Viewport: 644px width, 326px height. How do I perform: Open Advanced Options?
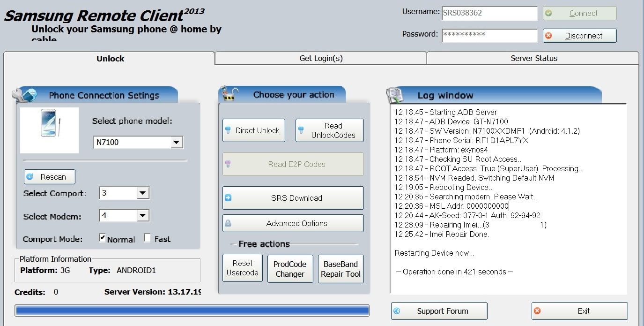(293, 223)
